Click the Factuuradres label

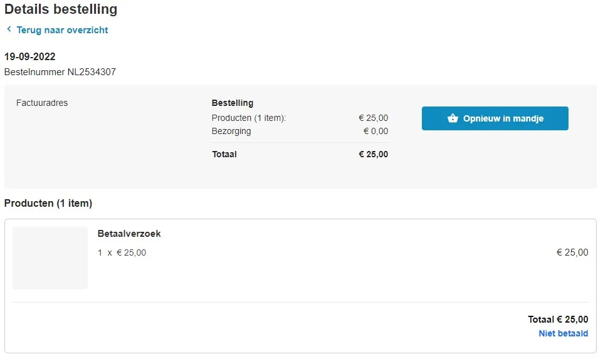coord(42,103)
